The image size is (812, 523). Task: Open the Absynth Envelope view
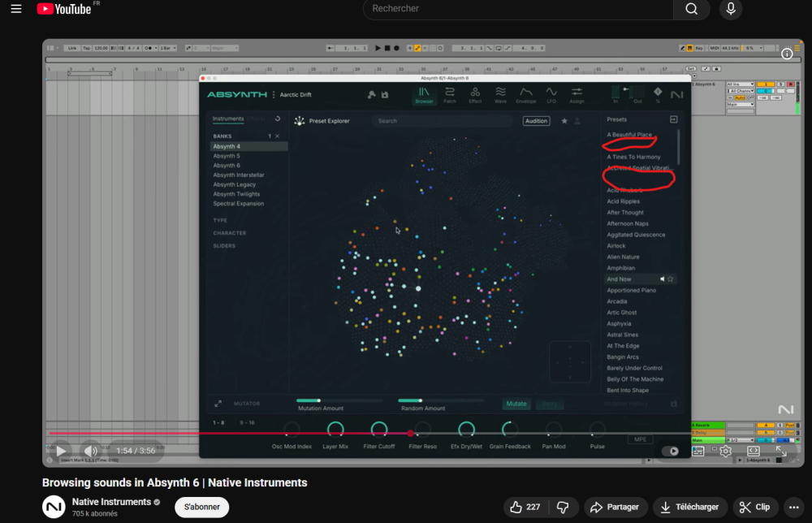click(525, 95)
